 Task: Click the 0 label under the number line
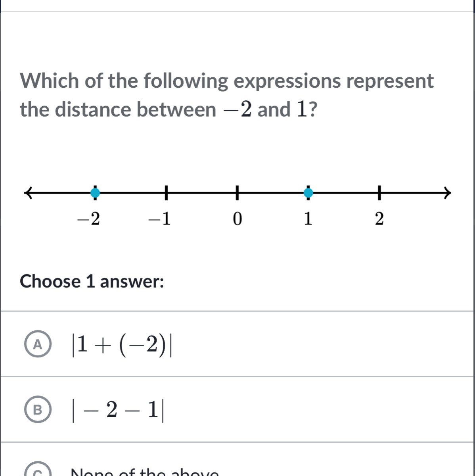pyautogui.click(x=237, y=219)
